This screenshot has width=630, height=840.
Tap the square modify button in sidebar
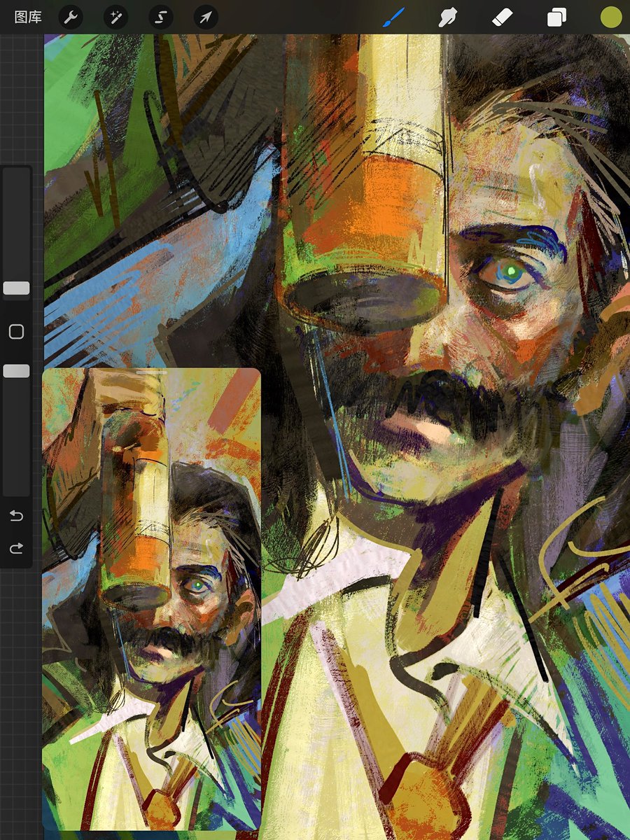tap(16, 332)
